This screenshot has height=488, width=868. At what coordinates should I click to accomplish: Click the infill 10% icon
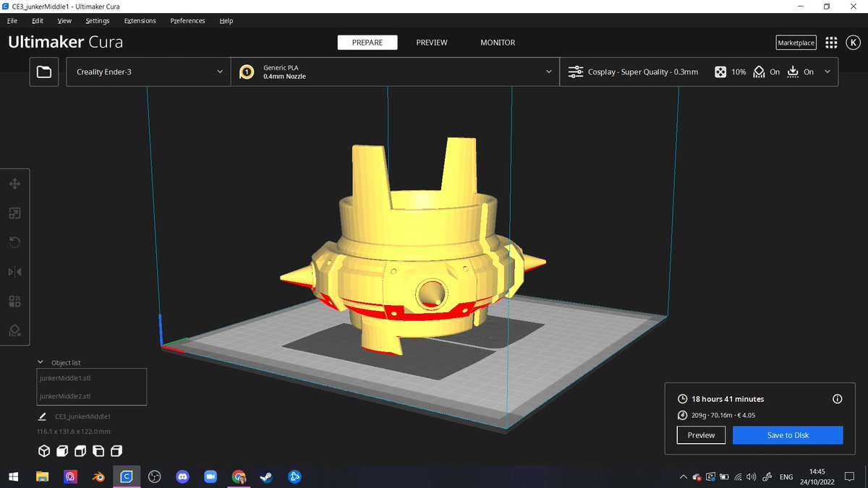click(x=720, y=72)
